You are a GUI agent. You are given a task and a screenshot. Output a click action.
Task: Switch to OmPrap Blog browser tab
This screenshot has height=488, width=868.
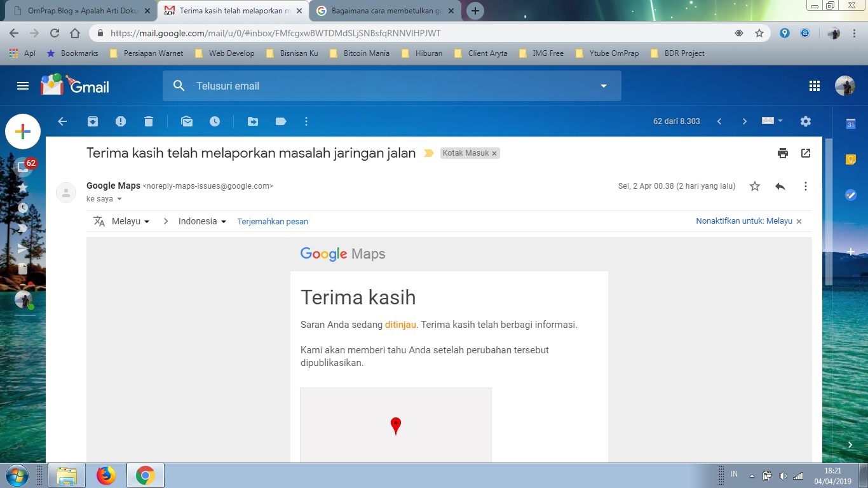81,11
